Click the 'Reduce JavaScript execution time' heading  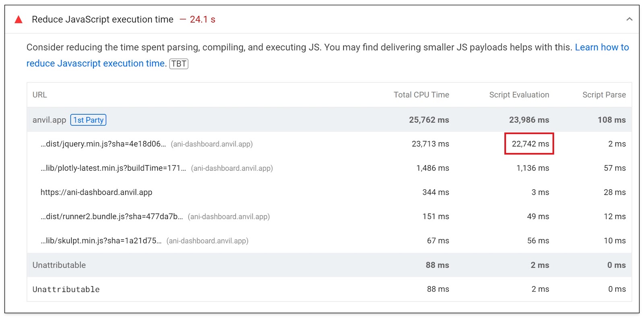(103, 19)
